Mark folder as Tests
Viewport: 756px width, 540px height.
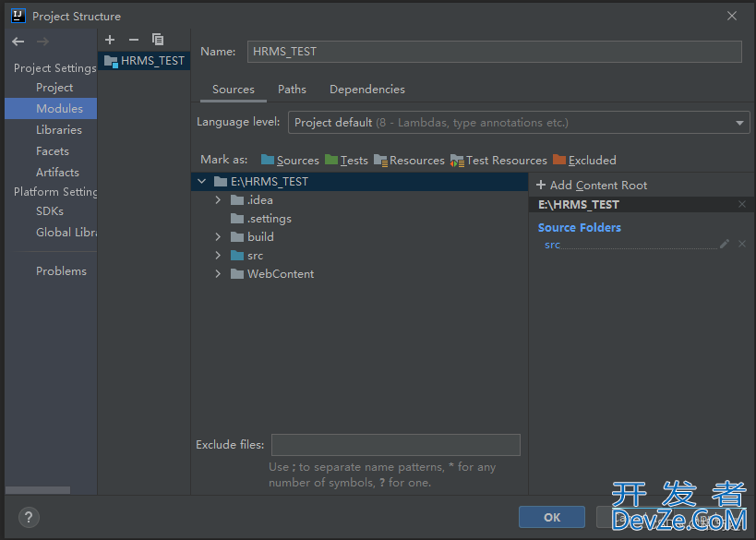346,160
